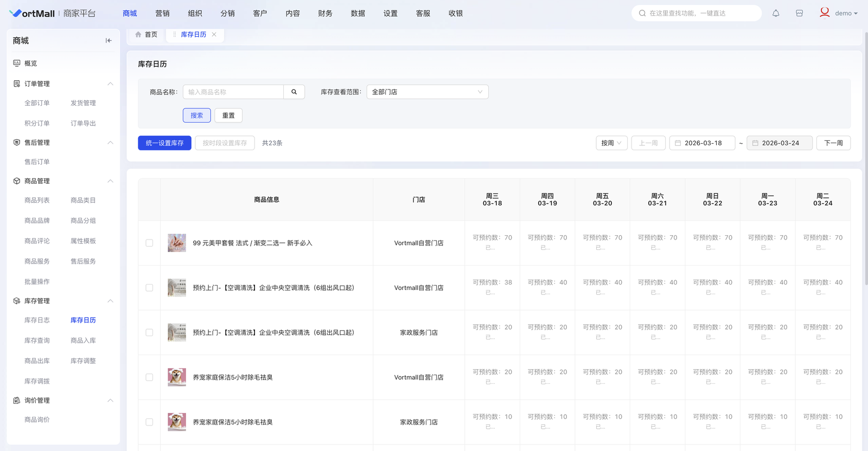
Task: Select the 家政服务门店 空调清洗 row checkbox
Action: tap(149, 333)
